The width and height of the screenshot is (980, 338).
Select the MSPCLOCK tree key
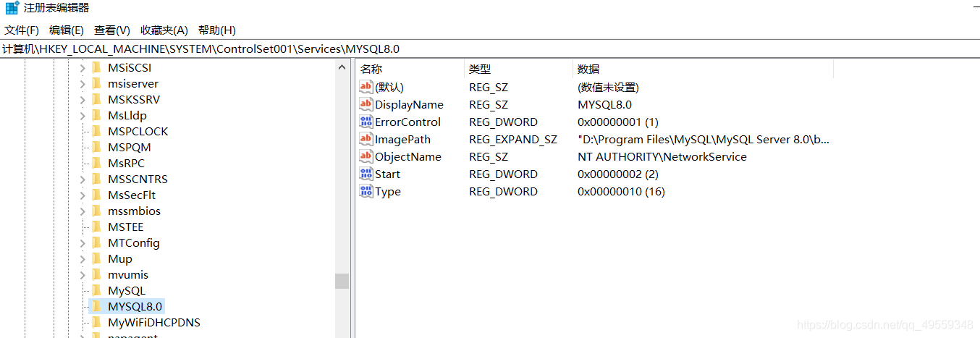(x=138, y=132)
